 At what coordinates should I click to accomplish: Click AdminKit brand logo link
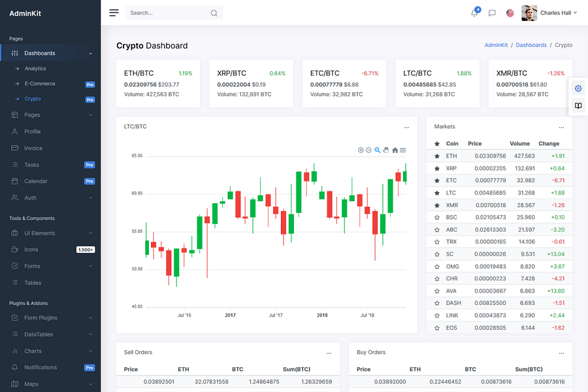[25, 14]
